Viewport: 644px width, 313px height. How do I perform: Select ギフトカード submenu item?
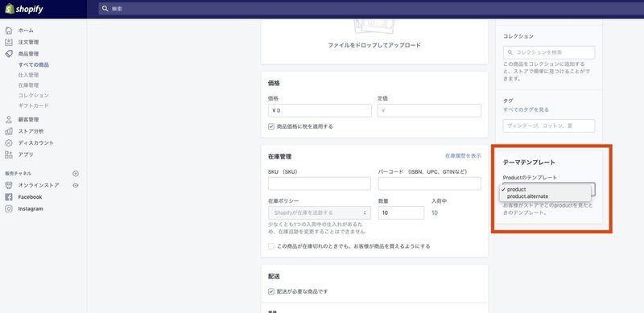pos(34,105)
